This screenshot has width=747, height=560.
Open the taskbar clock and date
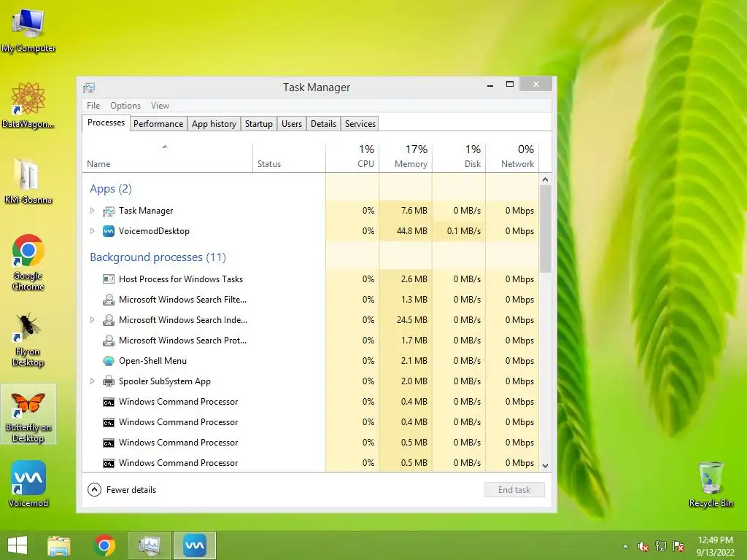pyautogui.click(x=715, y=546)
